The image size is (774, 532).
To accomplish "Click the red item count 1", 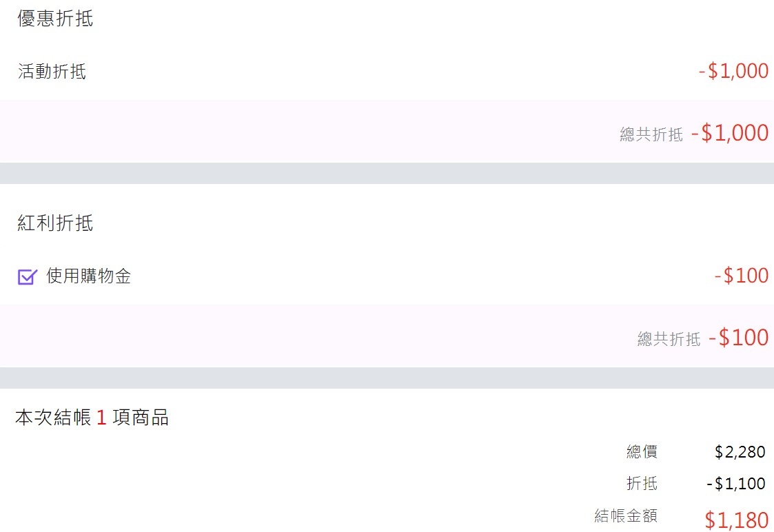I will (x=101, y=418).
